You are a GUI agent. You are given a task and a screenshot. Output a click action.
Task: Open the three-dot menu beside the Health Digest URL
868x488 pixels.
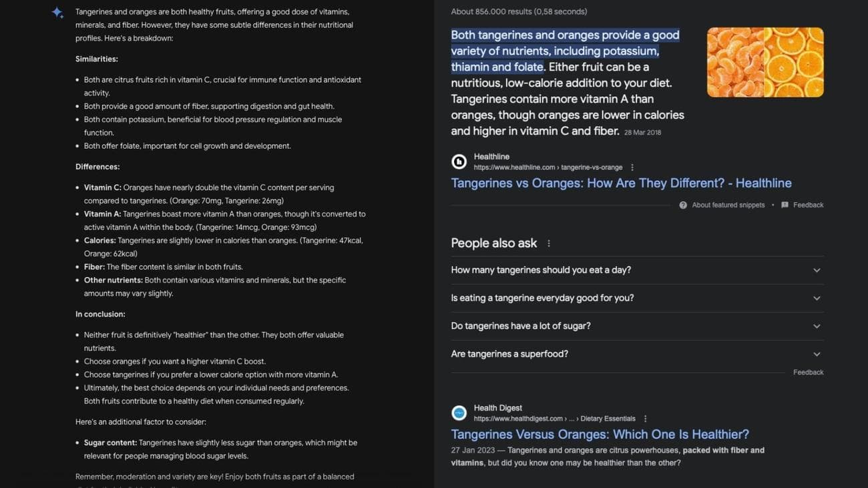click(x=644, y=418)
